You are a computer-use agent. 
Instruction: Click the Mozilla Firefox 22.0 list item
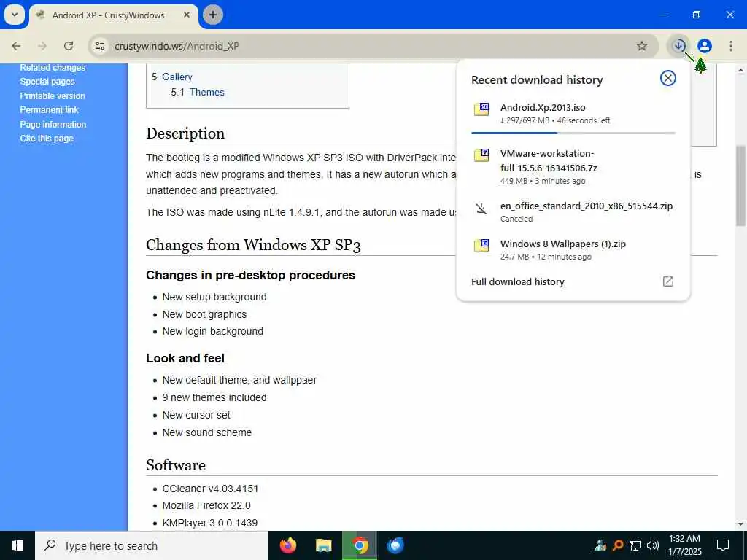click(x=206, y=506)
